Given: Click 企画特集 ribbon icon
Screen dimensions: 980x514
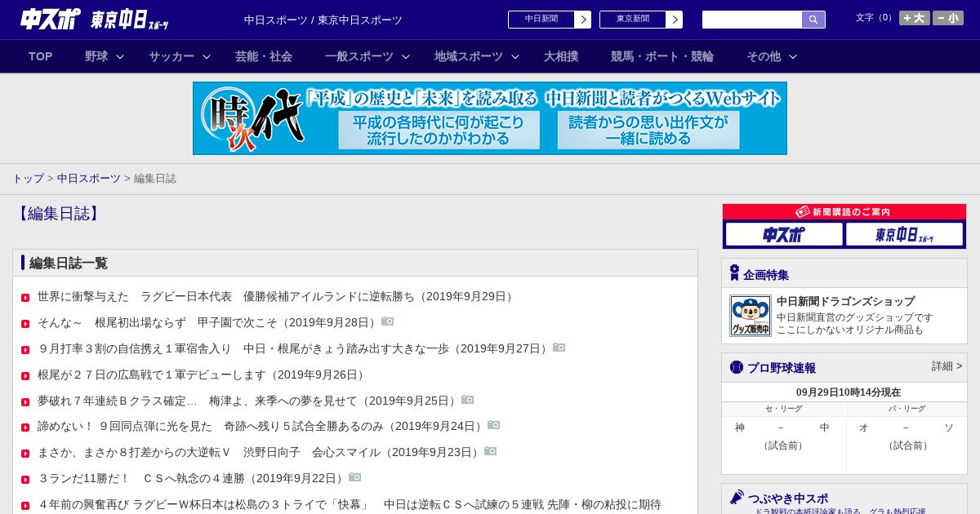Looking at the screenshot, I should click(x=734, y=273).
